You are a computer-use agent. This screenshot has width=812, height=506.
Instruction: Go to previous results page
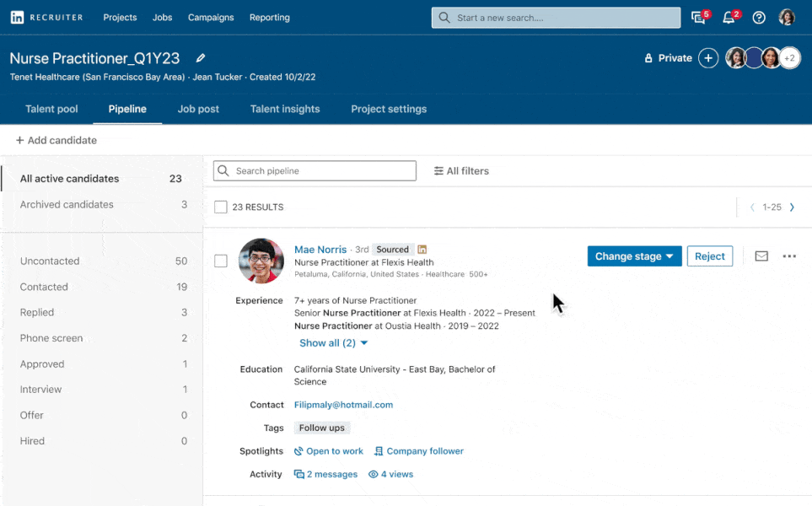coord(752,207)
